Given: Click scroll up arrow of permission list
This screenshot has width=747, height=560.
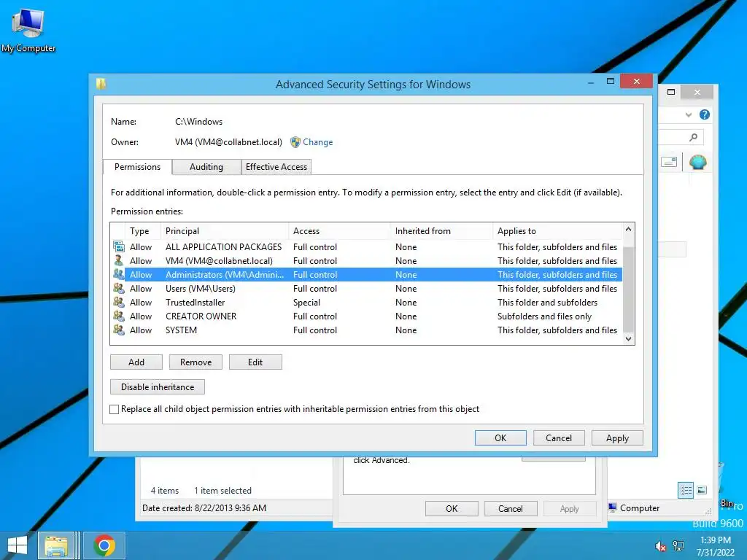Looking at the screenshot, I should pos(628,229).
